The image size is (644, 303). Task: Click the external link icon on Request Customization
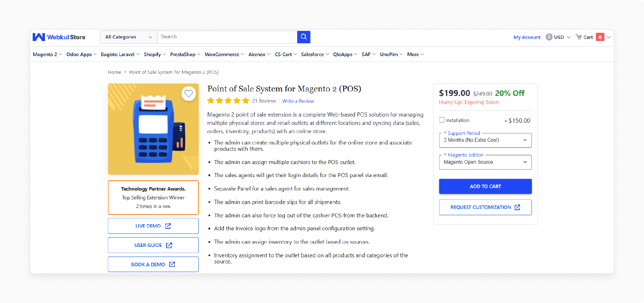(x=517, y=207)
